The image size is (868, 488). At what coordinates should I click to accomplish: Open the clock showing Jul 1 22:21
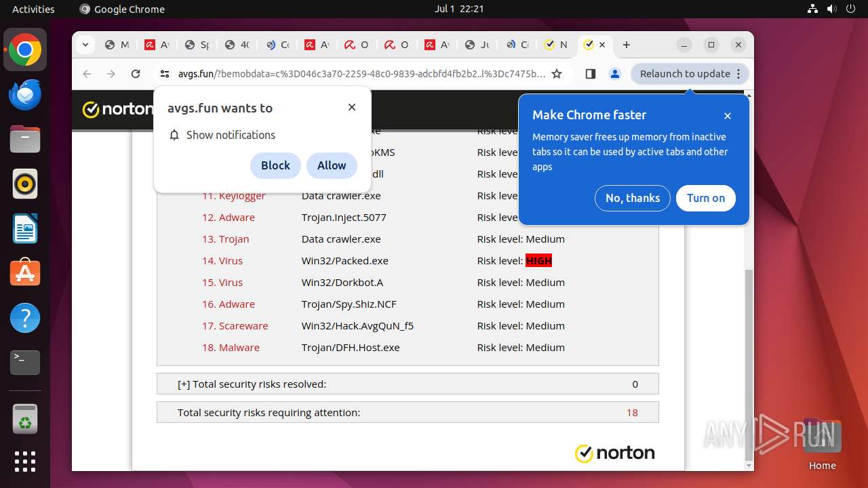coord(459,9)
